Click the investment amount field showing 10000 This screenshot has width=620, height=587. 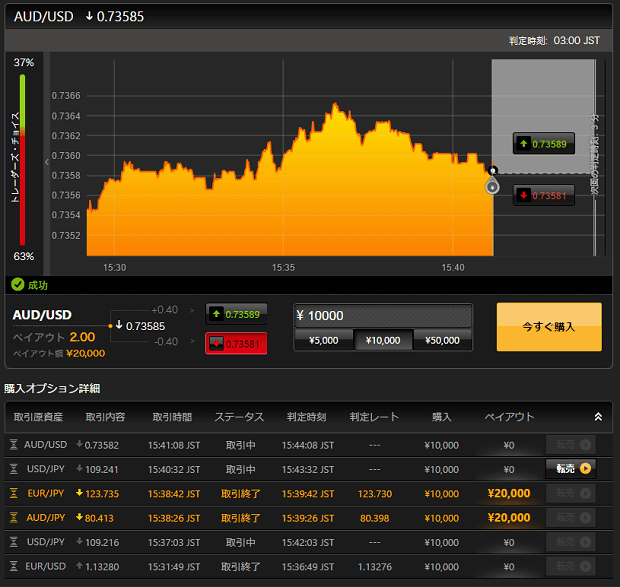click(383, 315)
